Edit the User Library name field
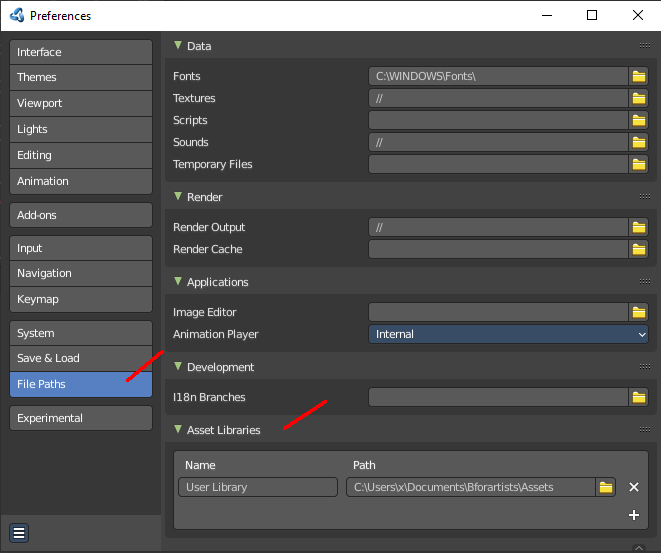This screenshot has width=661, height=553. [x=258, y=487]
